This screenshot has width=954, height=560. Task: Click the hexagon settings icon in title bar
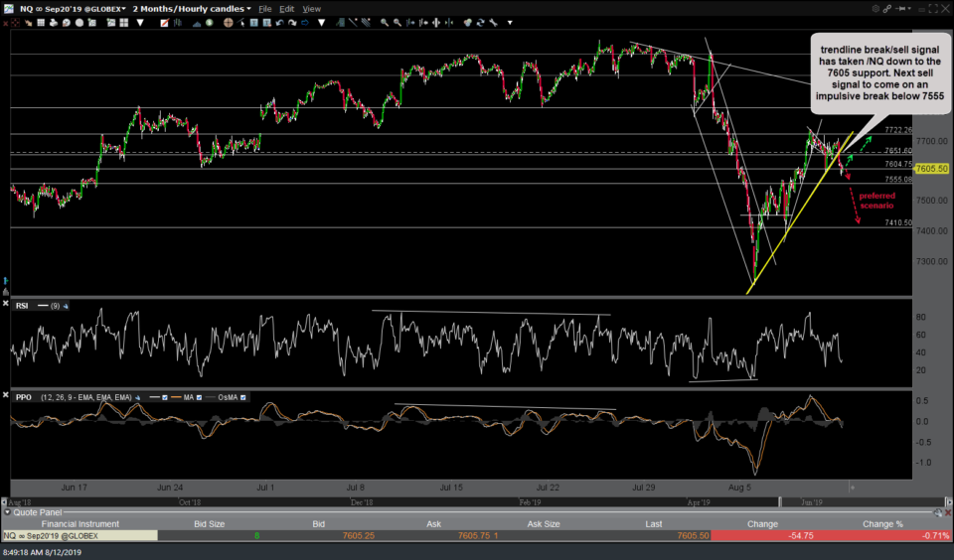click(875, 9)
